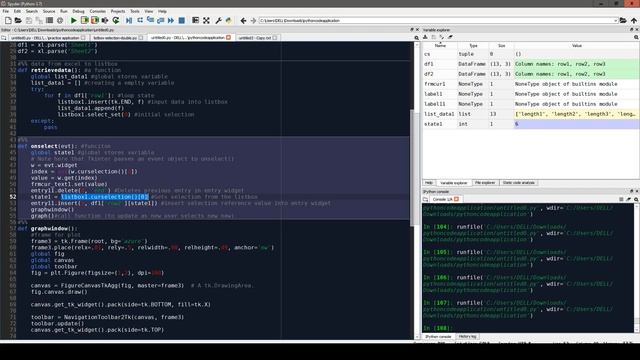Close the active pythoncodeapplication editor tab

(229, 38)
